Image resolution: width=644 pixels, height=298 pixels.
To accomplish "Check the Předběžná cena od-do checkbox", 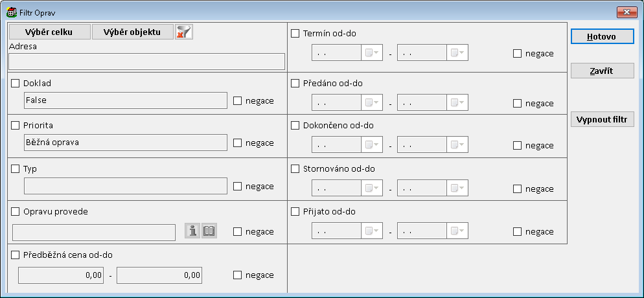I will pos(16,255).
